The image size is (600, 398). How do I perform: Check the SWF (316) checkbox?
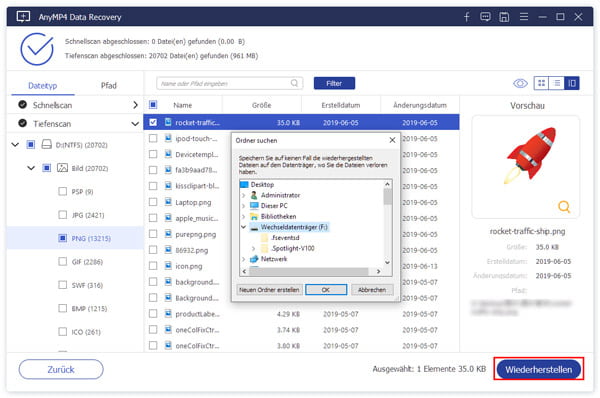tap(62, 285)
